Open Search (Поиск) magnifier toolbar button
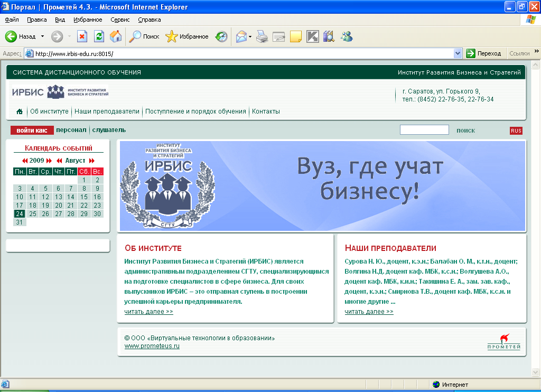Image resolution: width=541 pixels, height=392 pixels. click(x=144, y=36)
